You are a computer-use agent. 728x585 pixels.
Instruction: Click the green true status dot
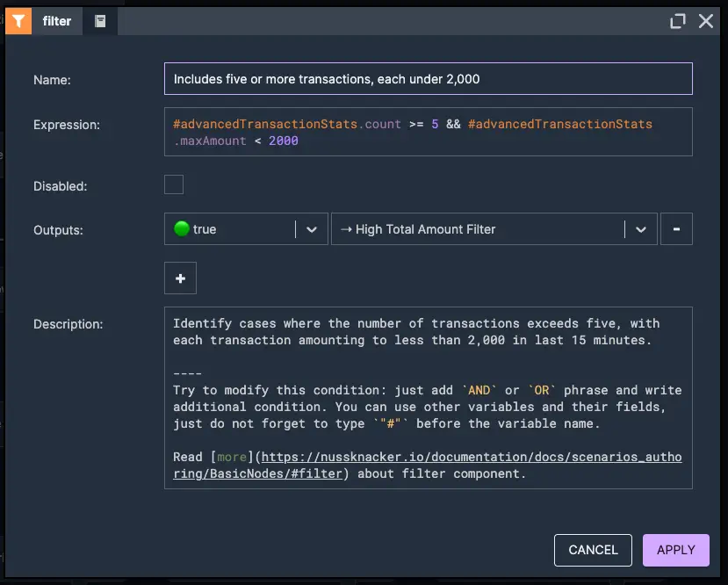point(182,228)
